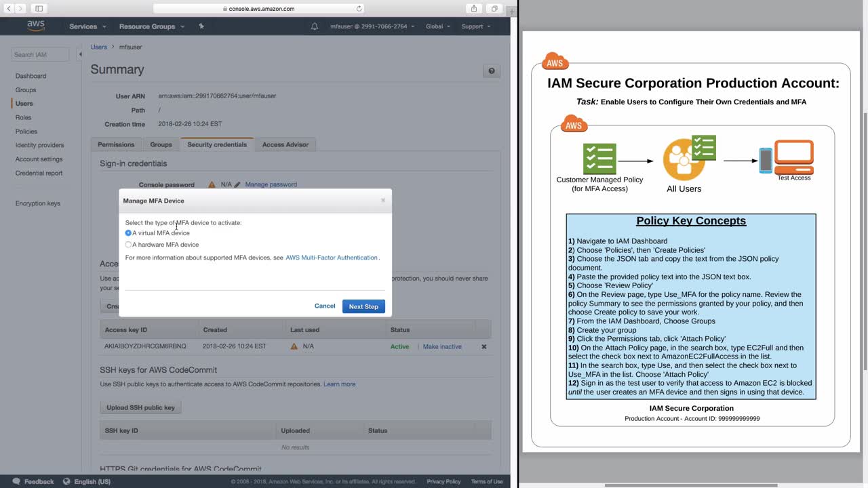The height and width of the screenshot is (488, 868).
Task: Click the AWS logo in console header
Action: click(x=36, y=26)
